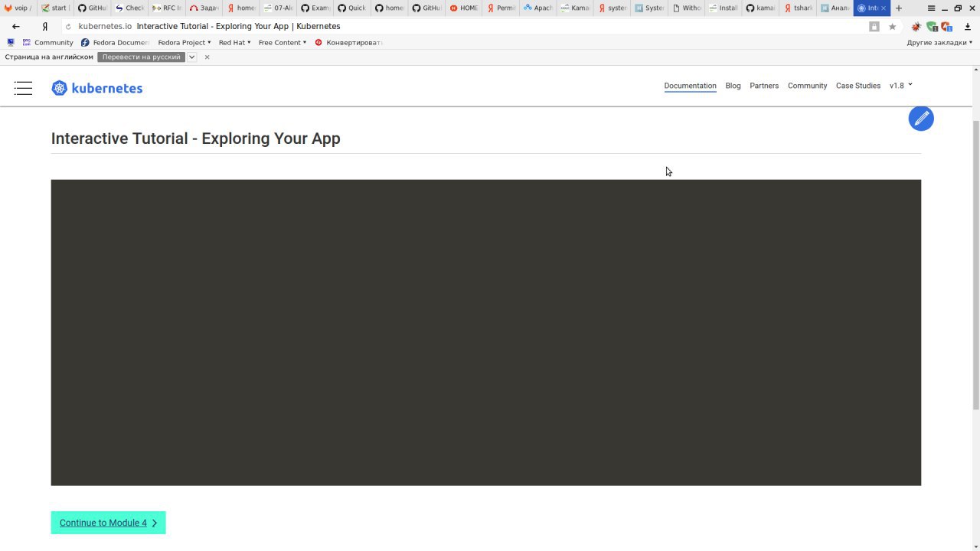Open the Blog nav item

[733, 86]
